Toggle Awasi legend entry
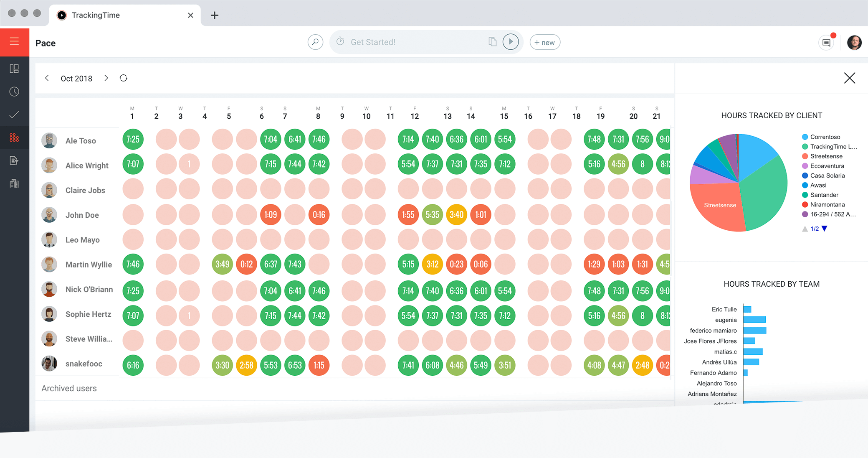Screen dimensions: 868x458 tap(814, 185)
